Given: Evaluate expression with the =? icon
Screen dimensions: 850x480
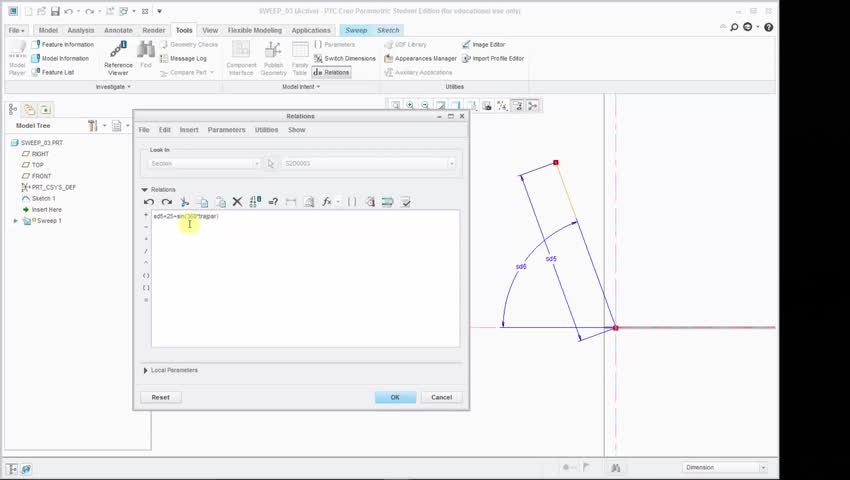Looking at the screenshot, I should (273, 202).
